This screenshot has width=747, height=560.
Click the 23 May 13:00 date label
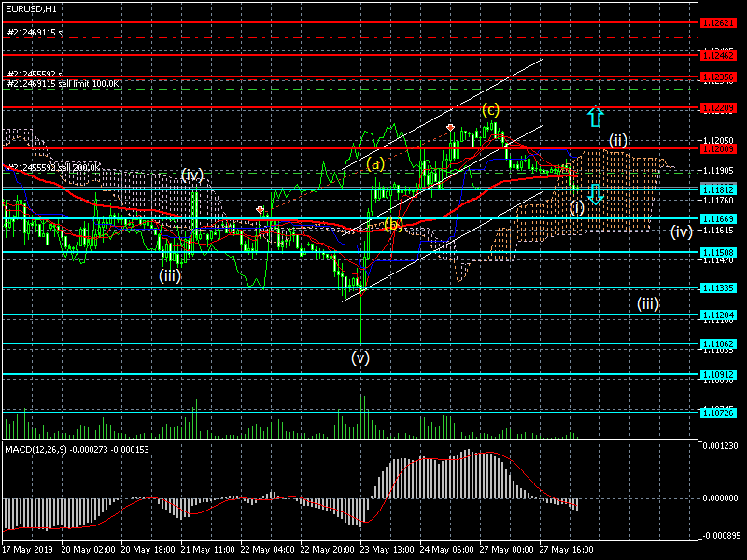(x=388, y=550)
